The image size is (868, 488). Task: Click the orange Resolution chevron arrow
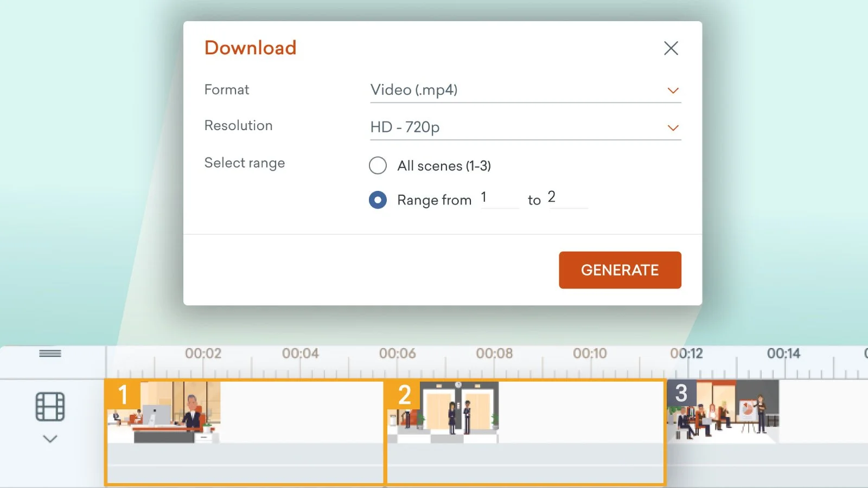(673, 128)
